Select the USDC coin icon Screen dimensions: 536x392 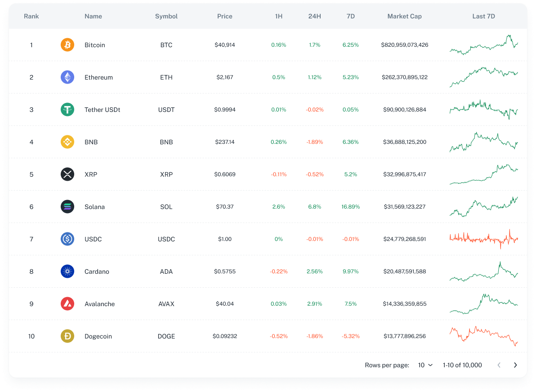[x=67, y=239]
